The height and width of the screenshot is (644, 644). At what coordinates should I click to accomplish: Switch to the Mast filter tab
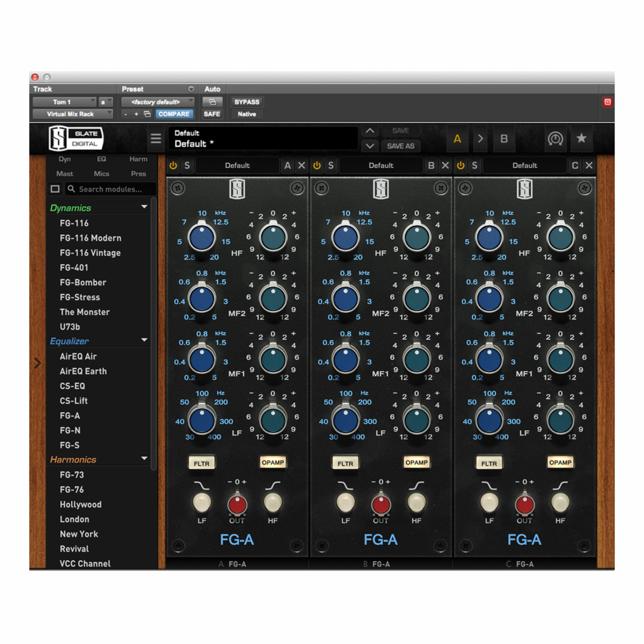pos(65,174)
